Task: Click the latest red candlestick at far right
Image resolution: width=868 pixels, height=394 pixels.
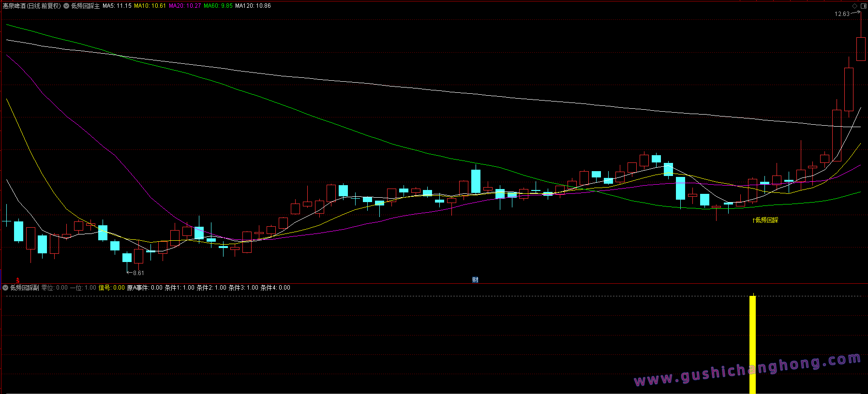Action: point(861,49)
